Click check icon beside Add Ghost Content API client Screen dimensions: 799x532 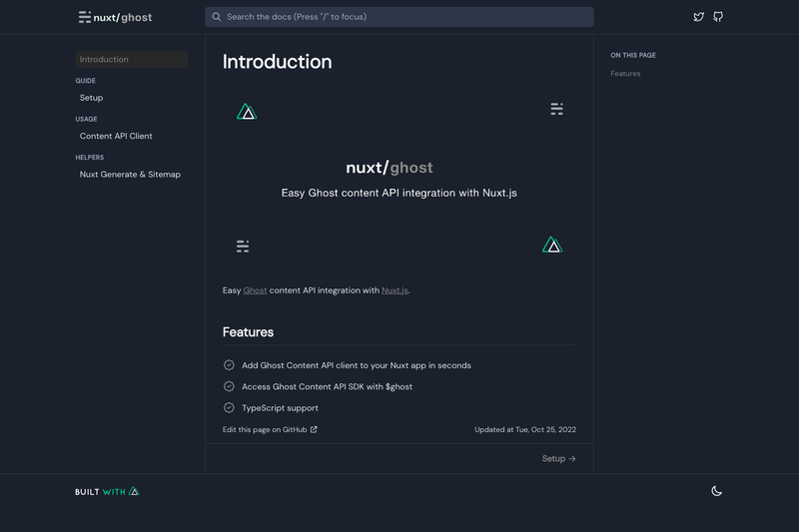[x=229, y=365]
